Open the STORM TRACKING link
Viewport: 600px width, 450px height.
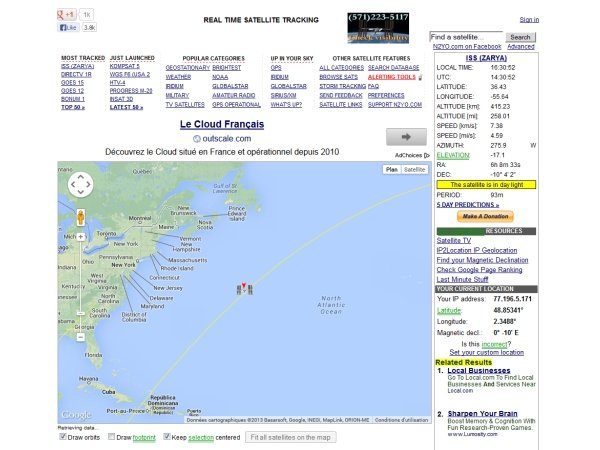tap(342, 86)
